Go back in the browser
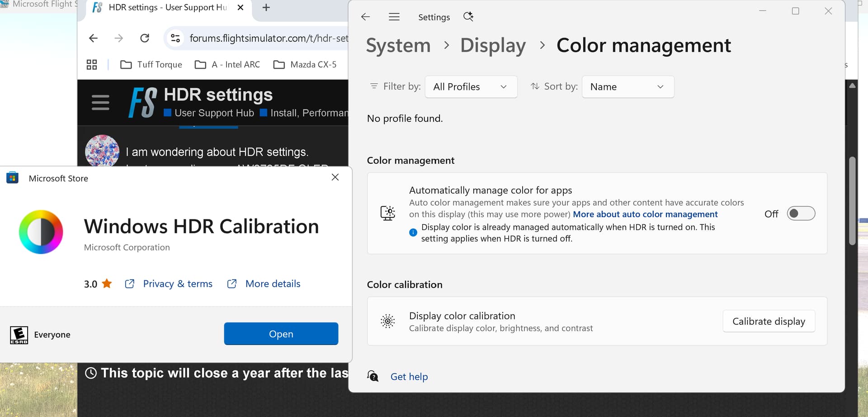 click(x=93, y=38)
